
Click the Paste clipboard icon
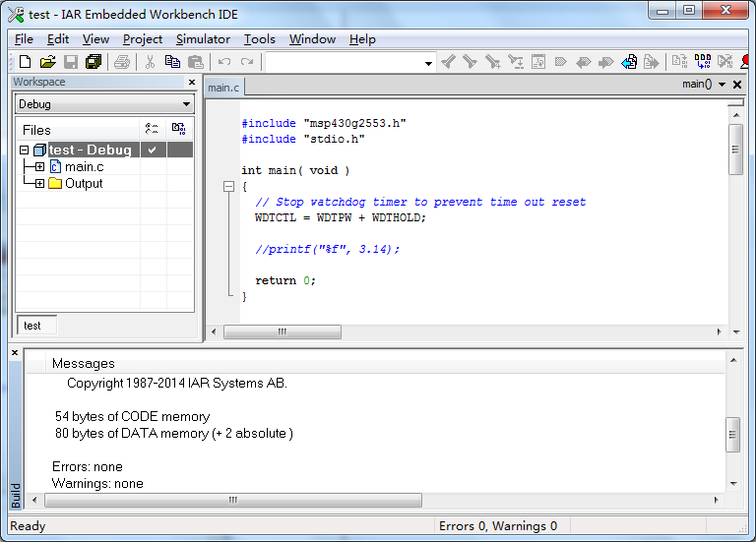click(x=195, y=62)
